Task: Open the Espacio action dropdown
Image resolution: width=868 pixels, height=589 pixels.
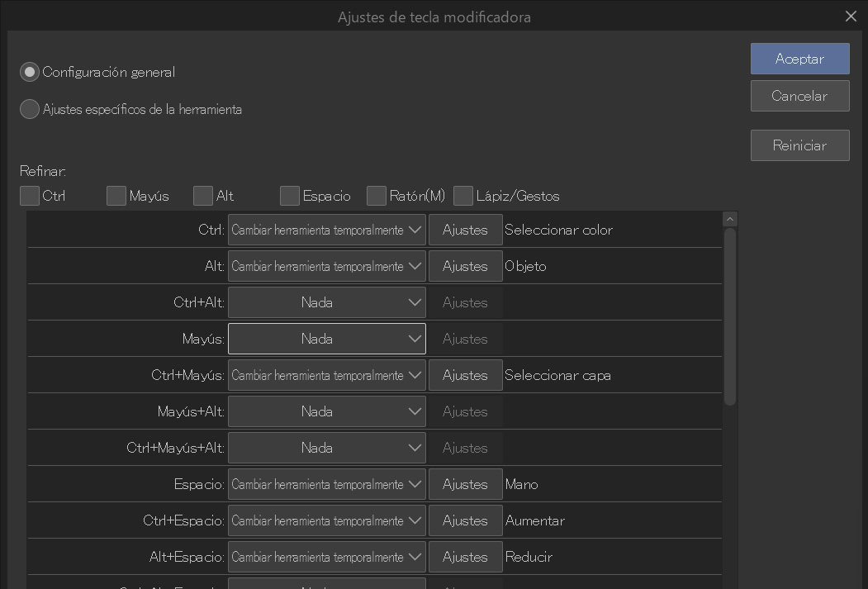Action: pyautogui.click(x=326, y=484)
